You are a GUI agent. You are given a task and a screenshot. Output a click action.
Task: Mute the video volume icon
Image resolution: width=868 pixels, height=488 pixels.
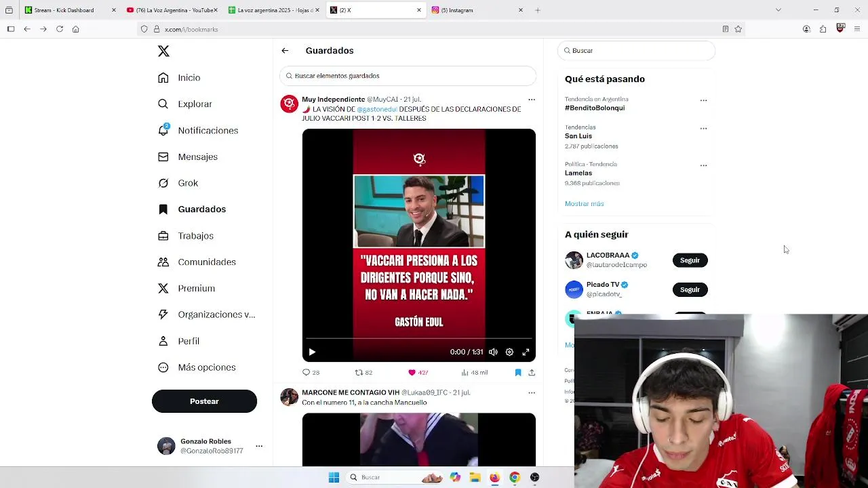493,352
